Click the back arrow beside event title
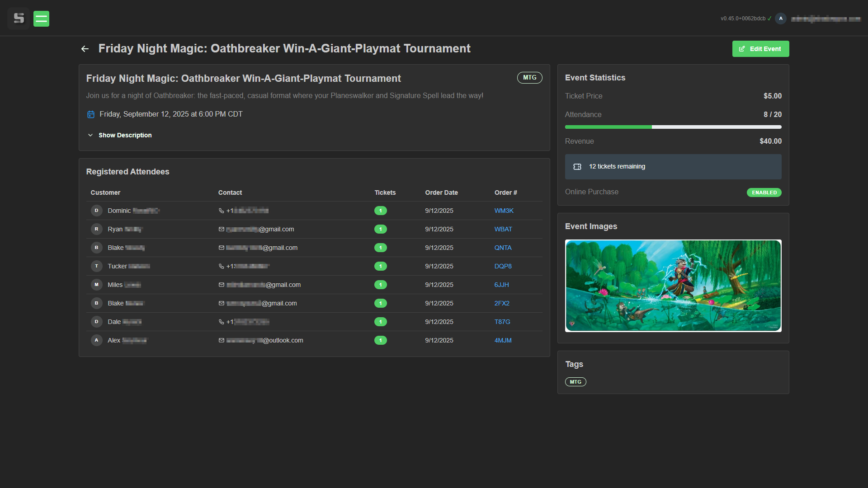 (85, 49)
